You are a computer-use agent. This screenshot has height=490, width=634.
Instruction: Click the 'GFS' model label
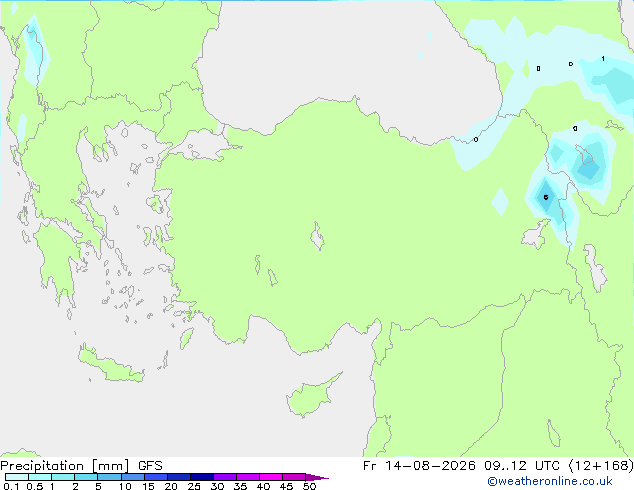pyautogui.click(x=150, y=466)
